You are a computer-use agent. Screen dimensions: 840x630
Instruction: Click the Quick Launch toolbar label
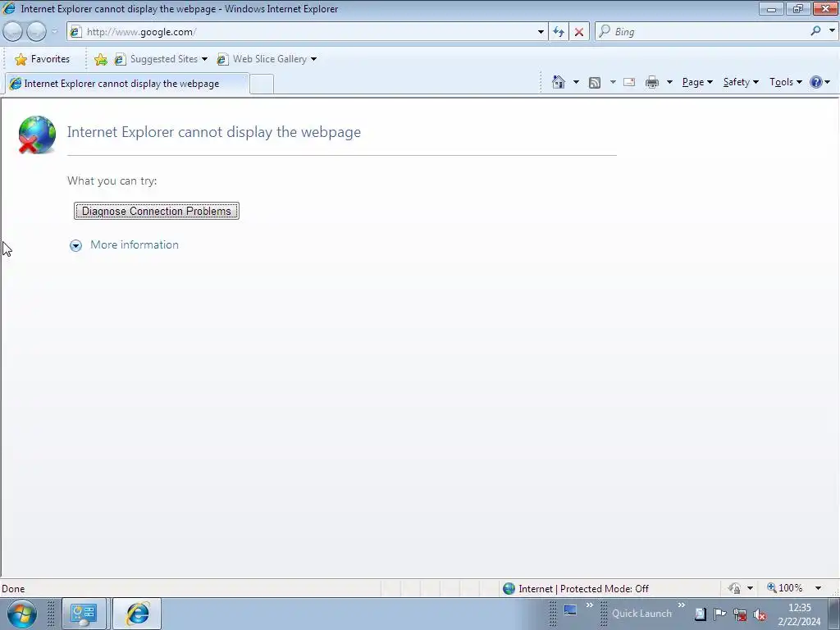641,614
